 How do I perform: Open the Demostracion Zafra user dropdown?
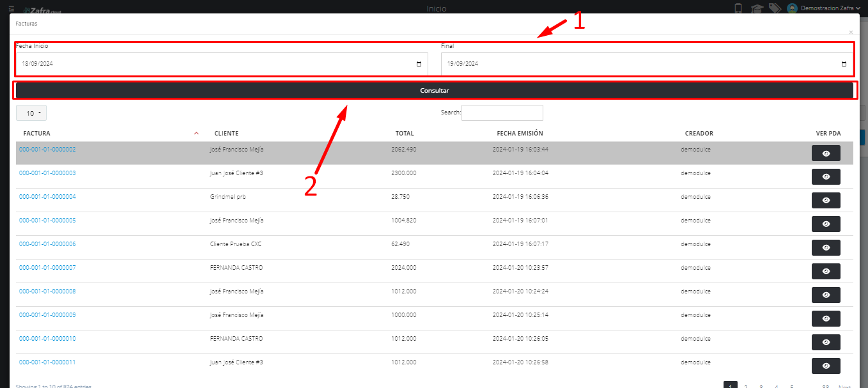tap(830, 8)
